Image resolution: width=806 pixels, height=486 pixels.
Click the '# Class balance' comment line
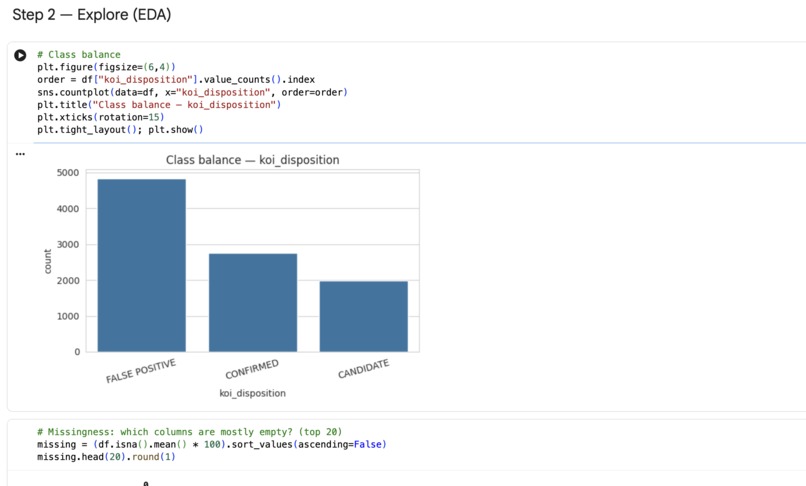79,55
